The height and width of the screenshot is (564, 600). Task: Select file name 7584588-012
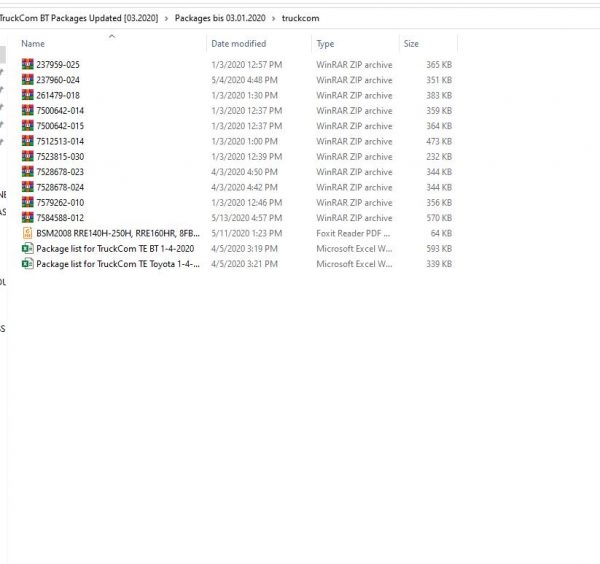tap(60, 218)
